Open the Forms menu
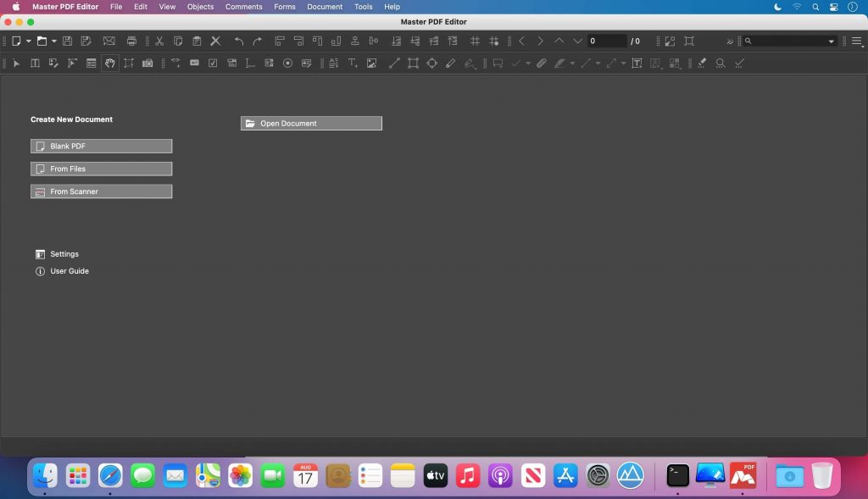Screen dimensions: 868x499 284,7
